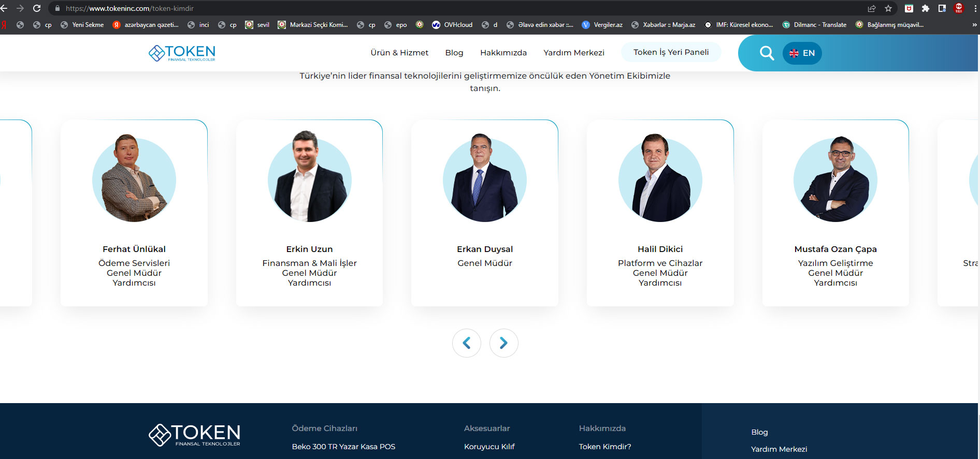The image size is (980, 459).
Task: Open the Ürün & Hizmet menu
Action: (x=399, y=53)
